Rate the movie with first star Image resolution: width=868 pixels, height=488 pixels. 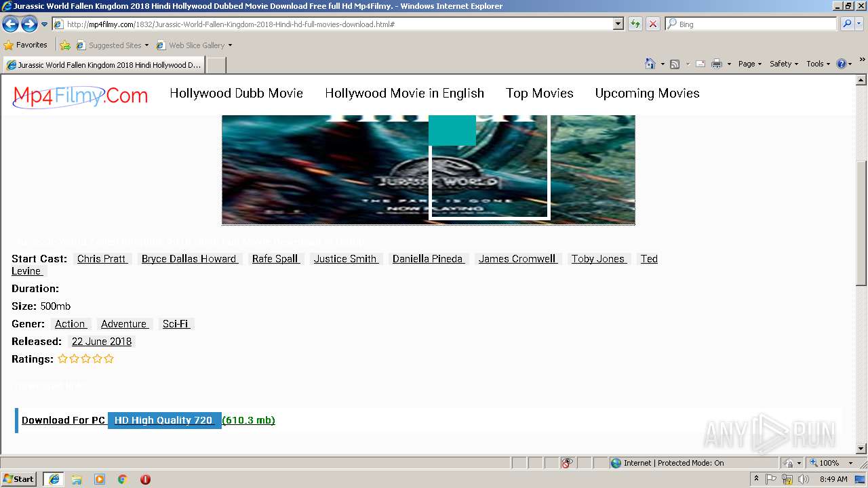(62, 359)
